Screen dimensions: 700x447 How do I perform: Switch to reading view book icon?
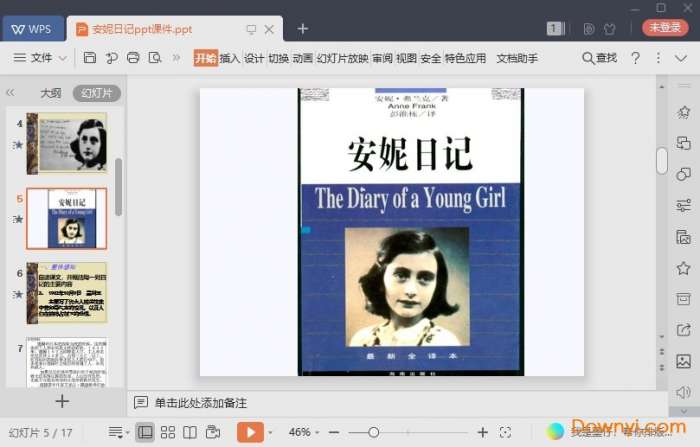tap(190, 432)
